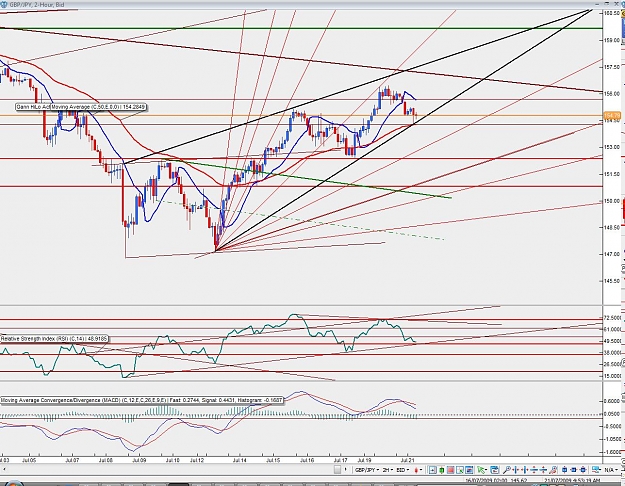
Task: Click the 16/07/2009 02:00 145.62 status readout
Action: [495, 480]
